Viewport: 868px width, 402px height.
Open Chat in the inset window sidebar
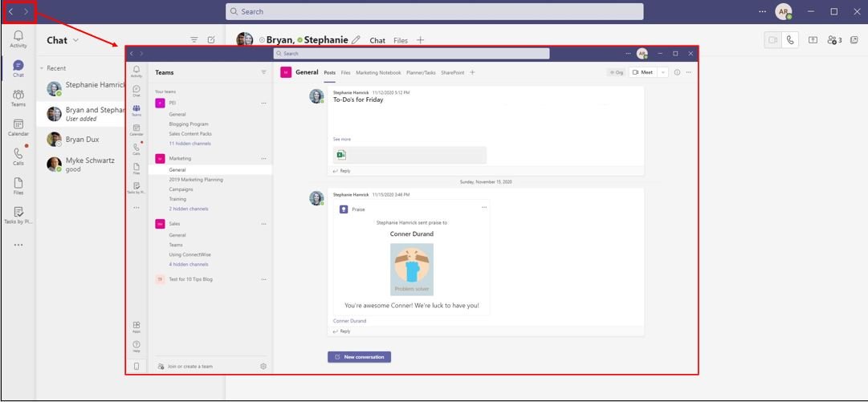[137, 91]
